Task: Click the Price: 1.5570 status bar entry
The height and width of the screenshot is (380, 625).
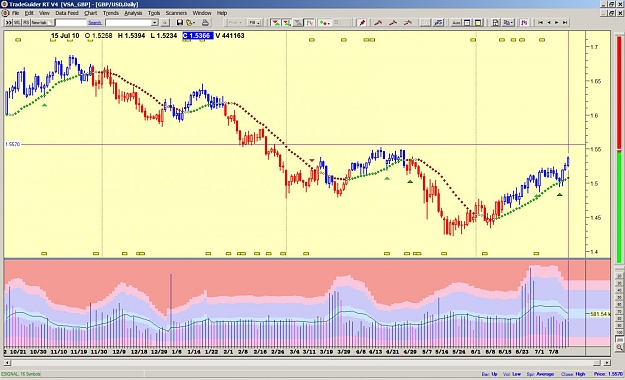Action: point(608,374)
